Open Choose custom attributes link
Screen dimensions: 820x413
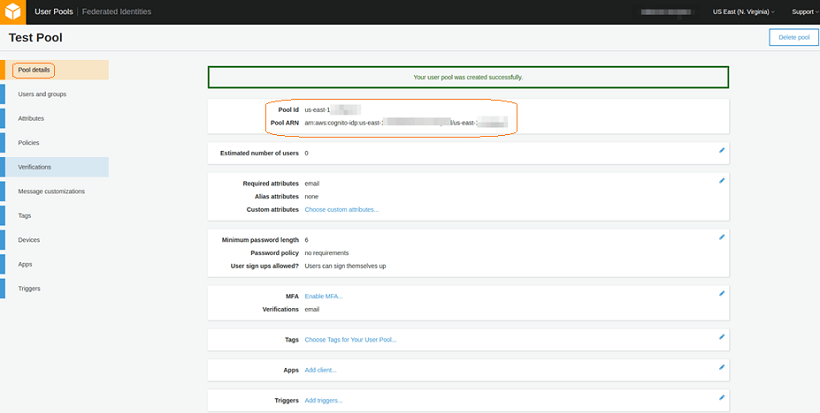341,210
